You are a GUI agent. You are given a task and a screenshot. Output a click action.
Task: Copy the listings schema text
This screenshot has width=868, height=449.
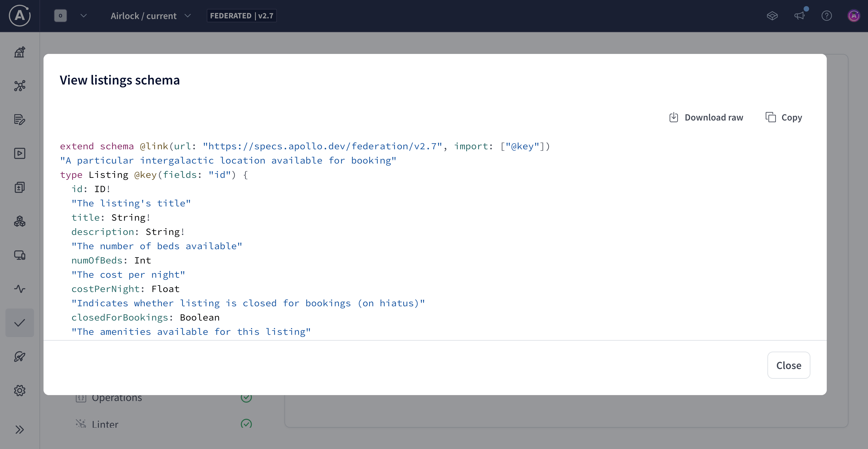[784, 117]
